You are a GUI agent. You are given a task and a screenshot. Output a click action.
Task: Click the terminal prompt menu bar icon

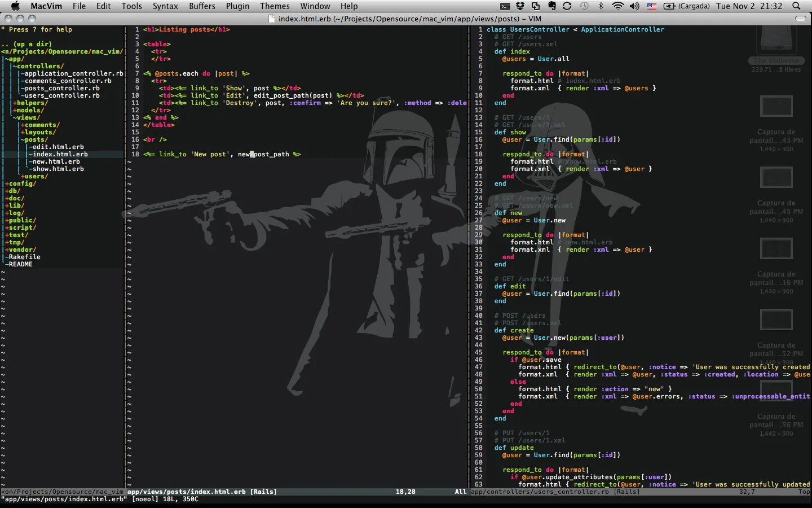(x=505, y=6)
